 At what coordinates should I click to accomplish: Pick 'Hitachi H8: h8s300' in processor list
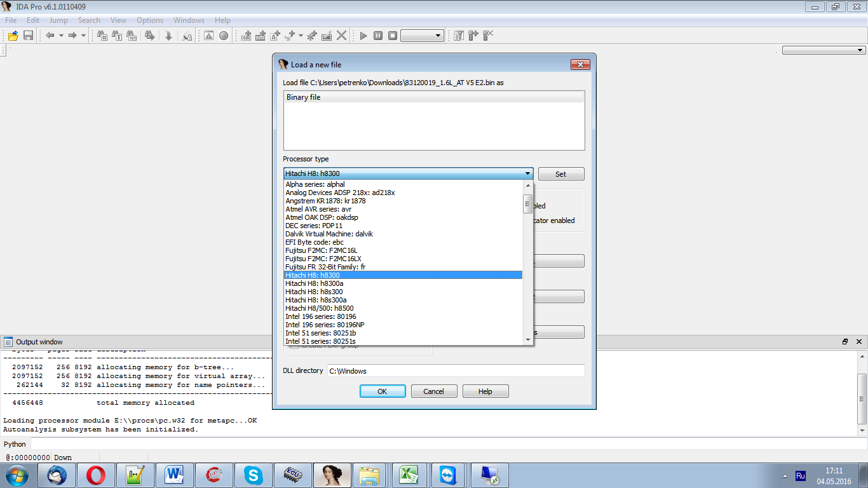coord(314,292)
